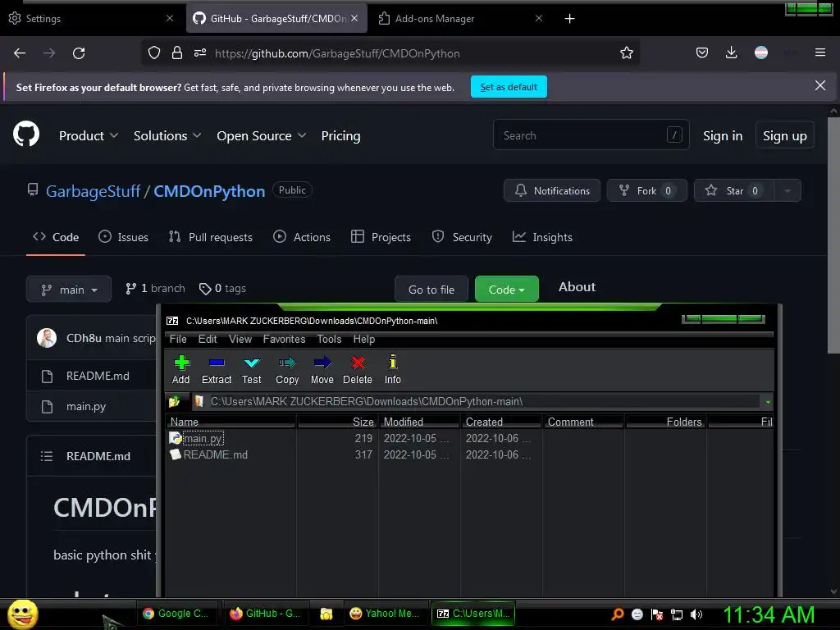Viewport: 840px width, 630px height.
Task: Open the folder icon on the taskbar
Action: [326, 614]
